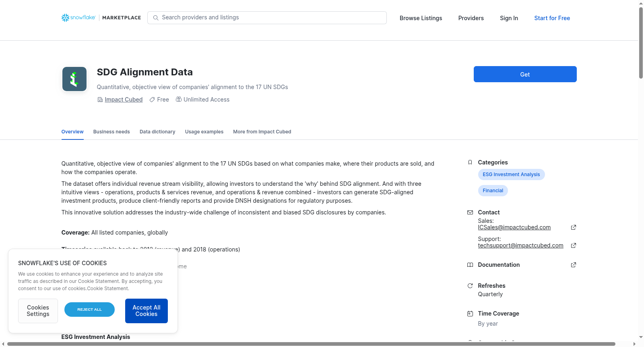Click the MARKETPLACE label in the header
Viewport: 644px width, 347px height.
(122, 18)
